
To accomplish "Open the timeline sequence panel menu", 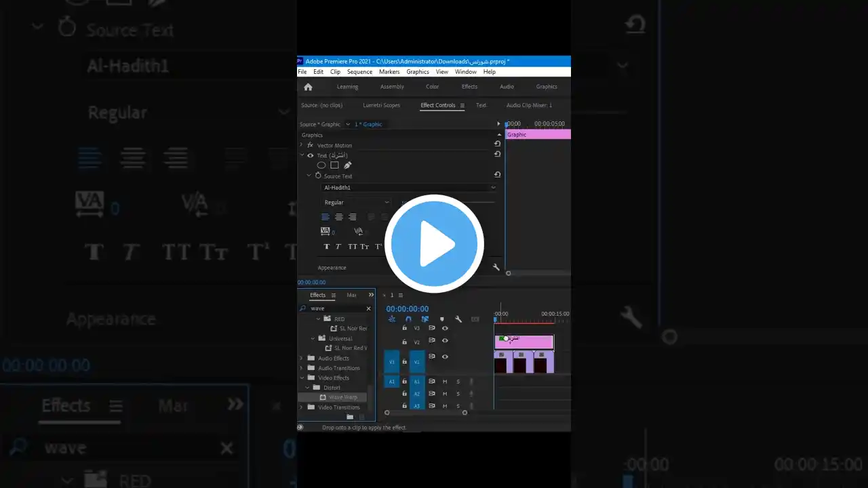I will [x=401, y=295].
